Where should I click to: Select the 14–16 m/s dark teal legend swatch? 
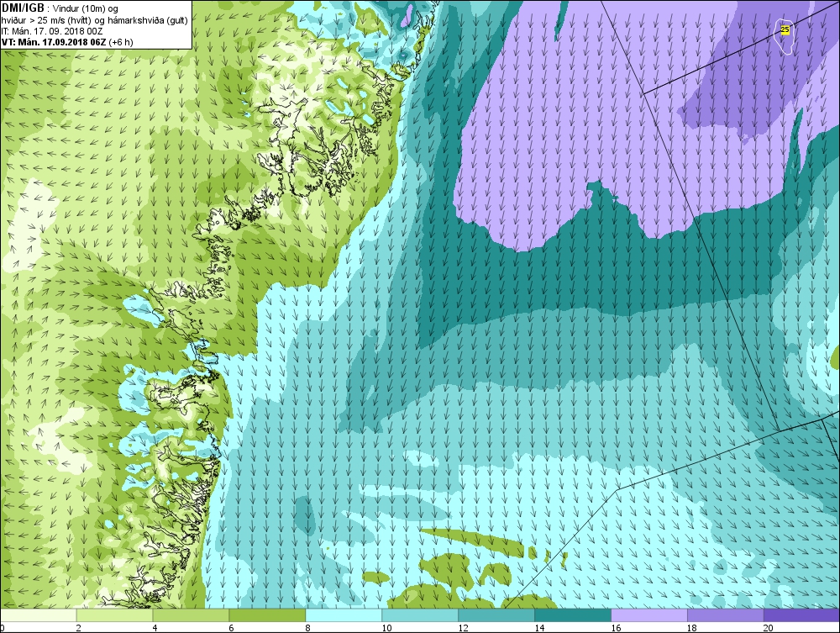tap(573, 615)
